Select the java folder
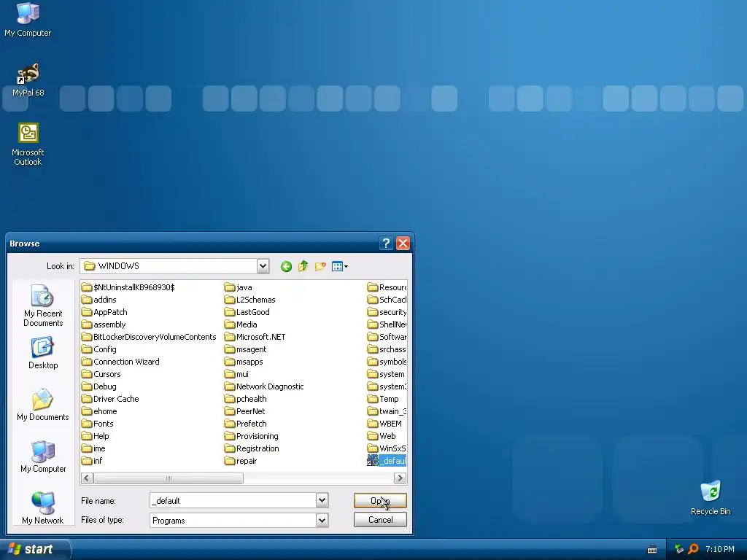This screenshot has height=560, width=747. tap(239, 287)
